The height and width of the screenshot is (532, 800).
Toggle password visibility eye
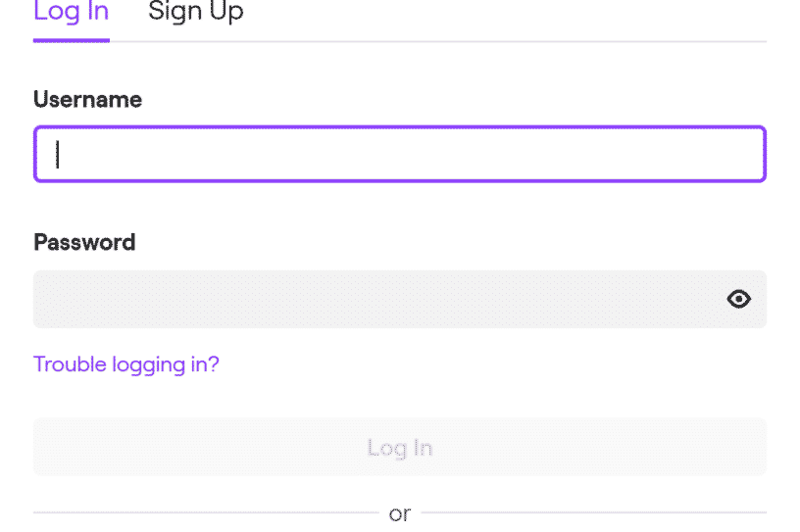[x=738, y=299]
